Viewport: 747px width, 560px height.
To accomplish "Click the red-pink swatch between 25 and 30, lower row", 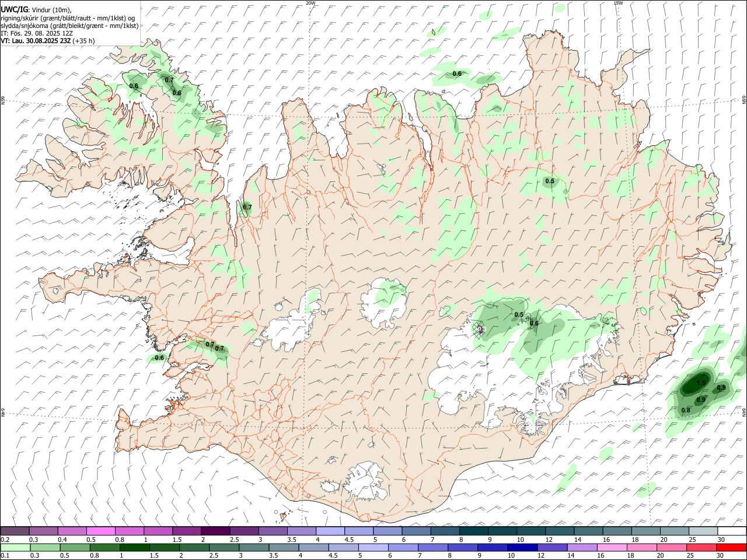I will pyautogui.click(x=701, y=547).
